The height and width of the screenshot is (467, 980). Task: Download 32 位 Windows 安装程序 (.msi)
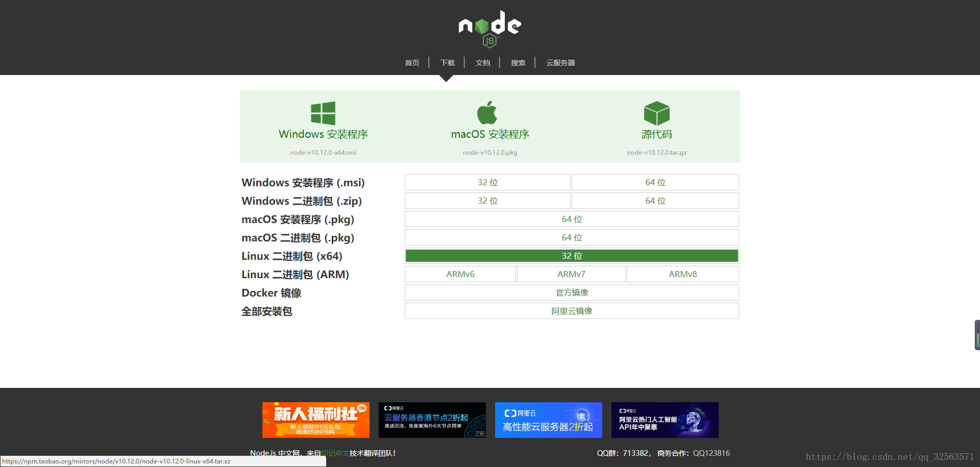click(x=487, y=182)
